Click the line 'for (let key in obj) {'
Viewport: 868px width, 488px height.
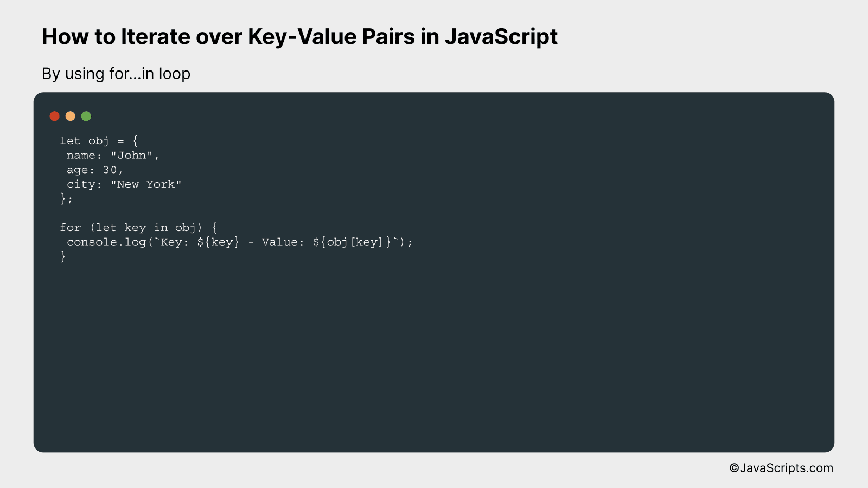(x=139, y=228)
